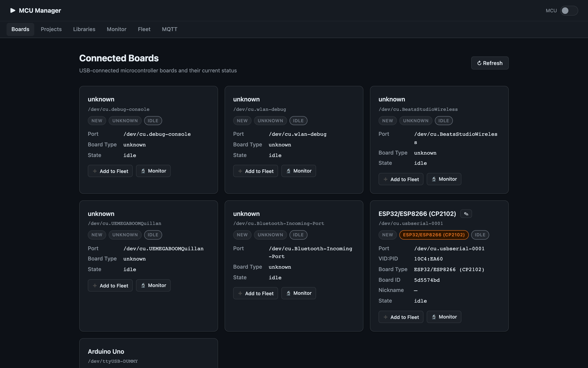Click the ESP32/ESP8266 (CP2102) card title

[x=417, y=214]
